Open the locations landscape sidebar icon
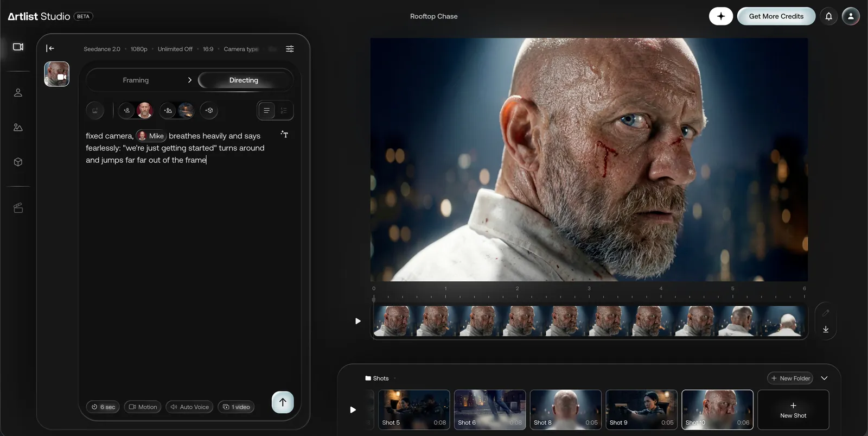Viewport: 868px width, 436px height. [x=18, y=128]
